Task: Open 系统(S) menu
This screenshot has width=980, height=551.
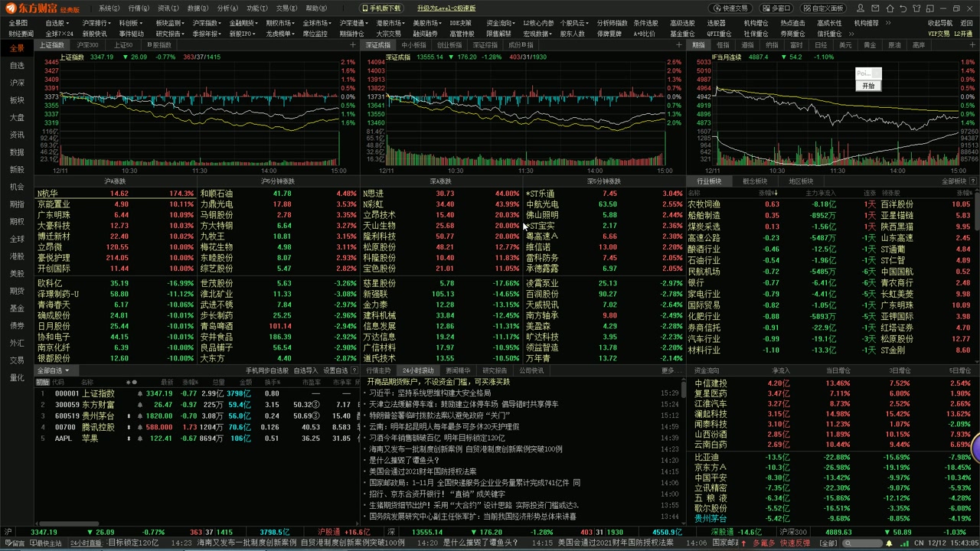Action: point(109,8)
